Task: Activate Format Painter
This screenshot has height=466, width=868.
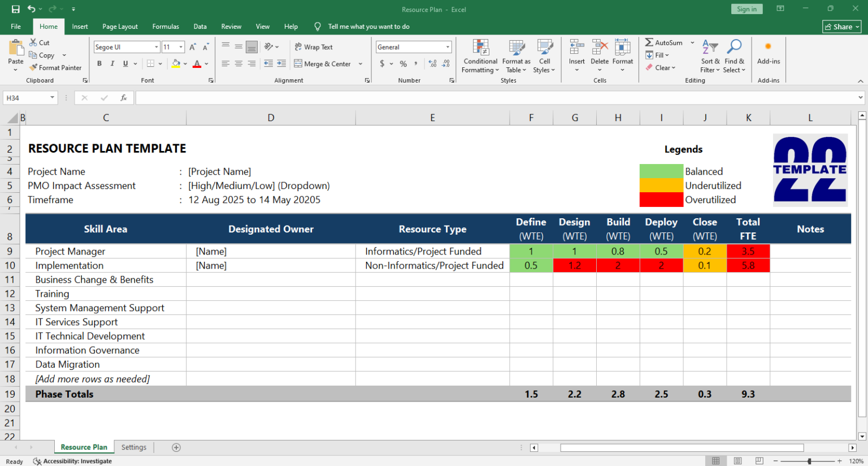Action: coord(55,67)
